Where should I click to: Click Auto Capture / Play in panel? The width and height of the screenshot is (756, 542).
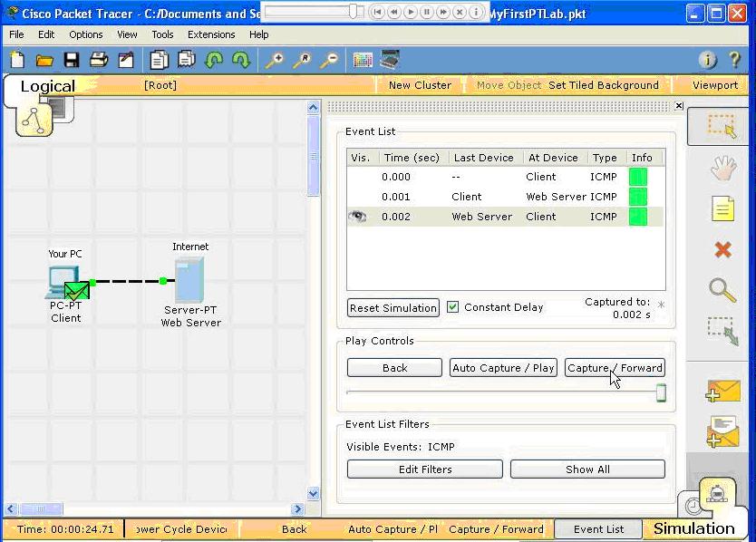point(503,367)
